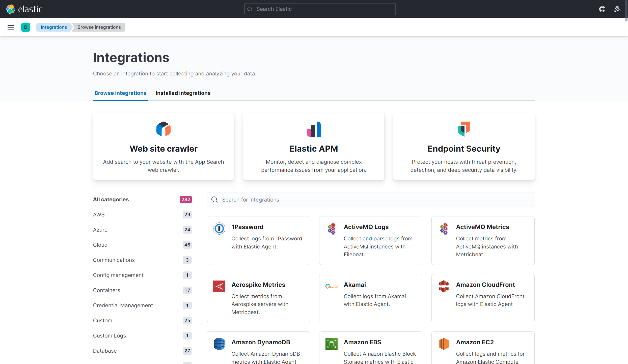Viewport: 628px width, 364px height.
Task: Open the Amazon DynamoDB integration title
Action: pos(261,342)
